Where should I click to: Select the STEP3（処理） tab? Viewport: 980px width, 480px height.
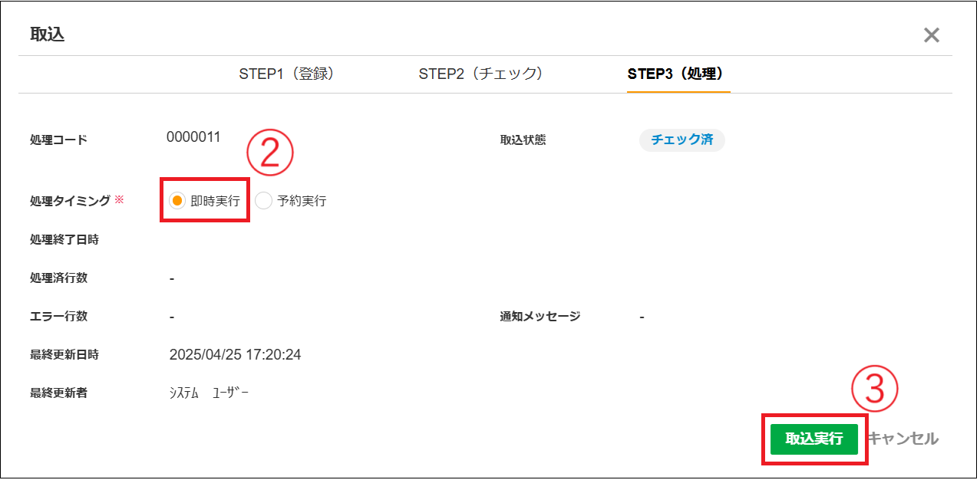click(677, 74)
